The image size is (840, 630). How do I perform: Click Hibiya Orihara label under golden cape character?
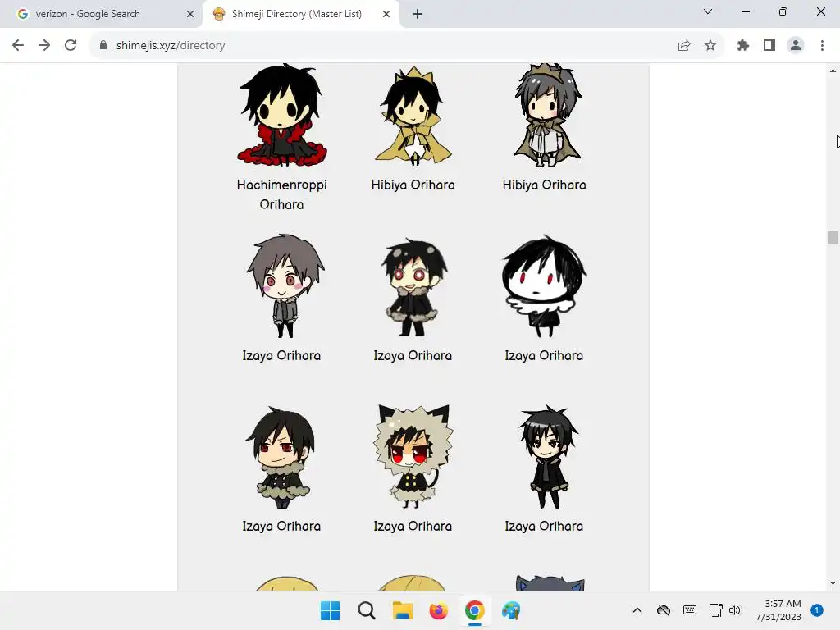pyautogui.click(x=413, y=185)
